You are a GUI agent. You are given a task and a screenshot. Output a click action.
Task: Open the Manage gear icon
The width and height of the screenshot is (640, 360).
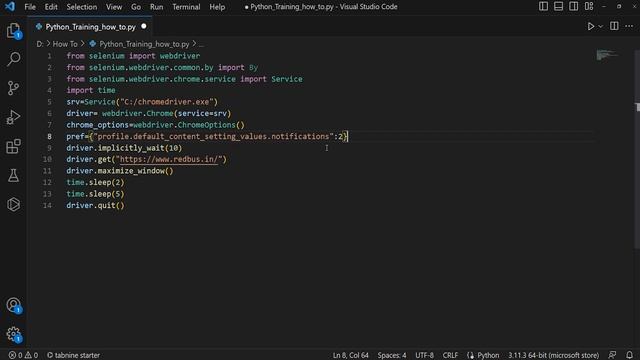(x=13, y=335)
